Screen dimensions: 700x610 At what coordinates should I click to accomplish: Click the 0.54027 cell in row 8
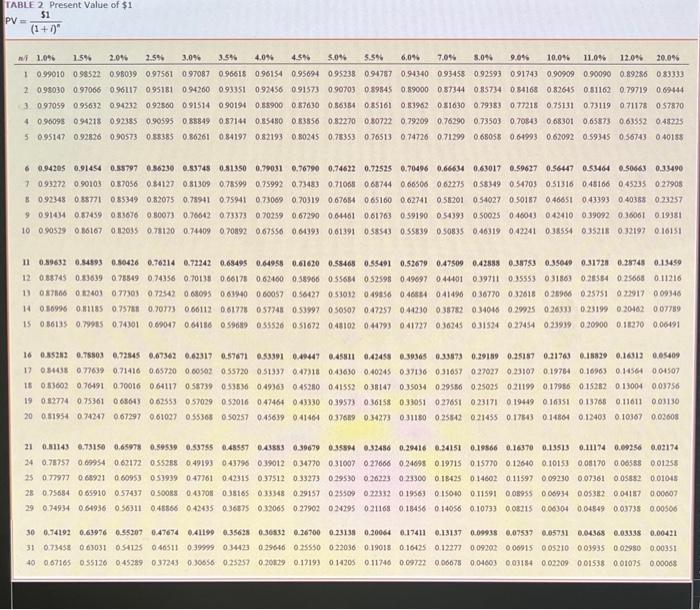488,200
